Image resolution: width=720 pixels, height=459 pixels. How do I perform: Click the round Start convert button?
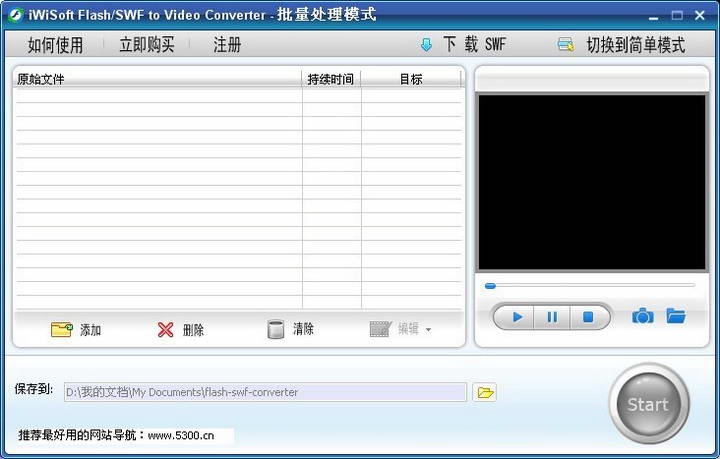(649, 404)
